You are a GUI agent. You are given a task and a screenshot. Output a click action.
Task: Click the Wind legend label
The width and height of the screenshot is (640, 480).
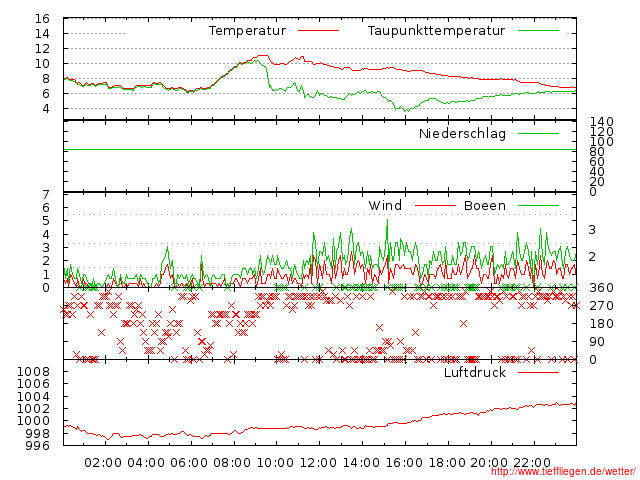pos(385,205)
